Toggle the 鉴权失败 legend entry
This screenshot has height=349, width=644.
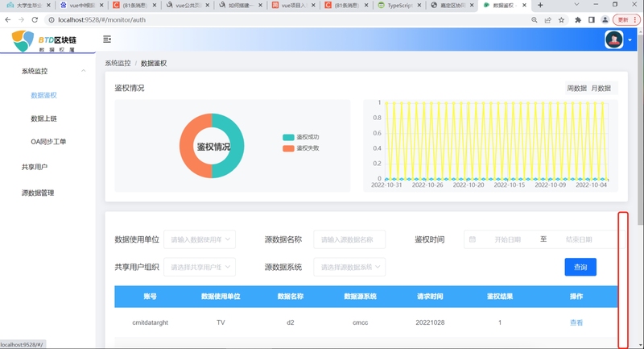click(300, 148)
